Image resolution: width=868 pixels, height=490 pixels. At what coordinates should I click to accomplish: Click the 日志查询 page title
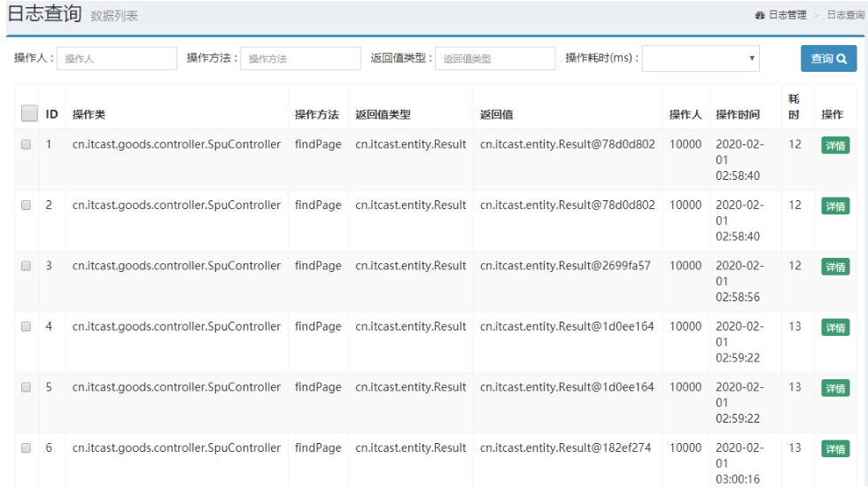point(44,14)
